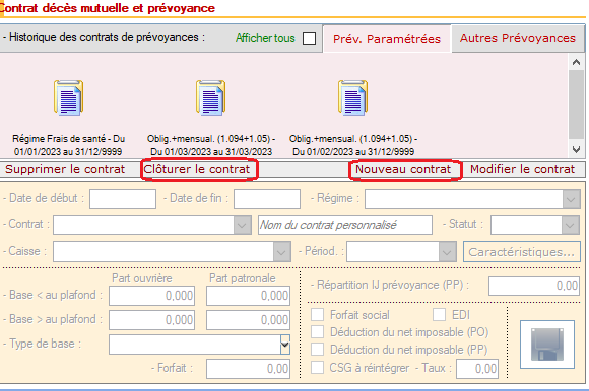
Task: Open the Statut dropdown
Action: coord(570,225)
